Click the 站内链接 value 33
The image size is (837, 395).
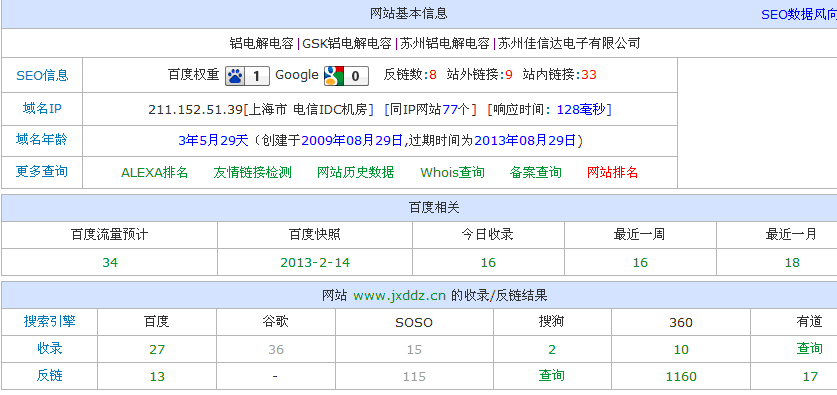(589, 75)
